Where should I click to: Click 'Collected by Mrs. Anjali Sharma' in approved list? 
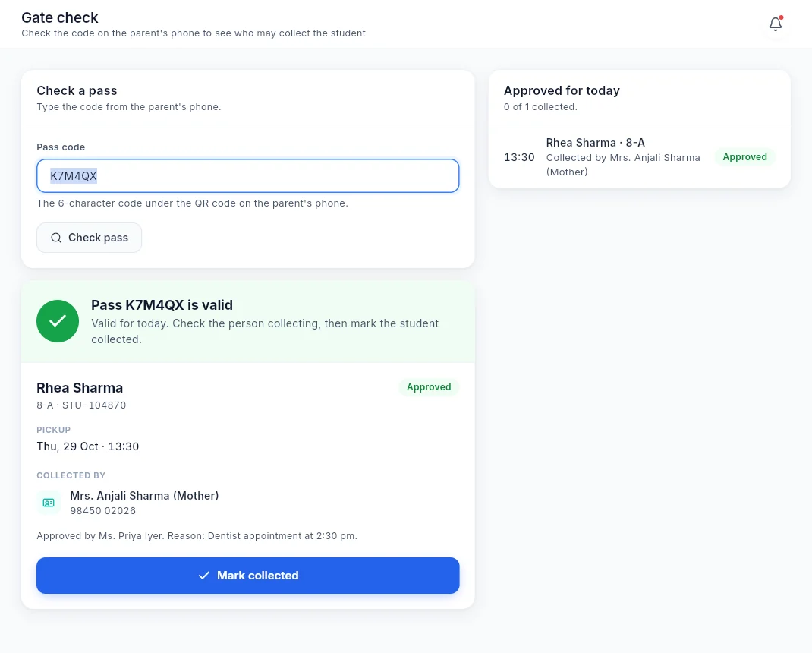pyautogui.click(x=623, y=164)
